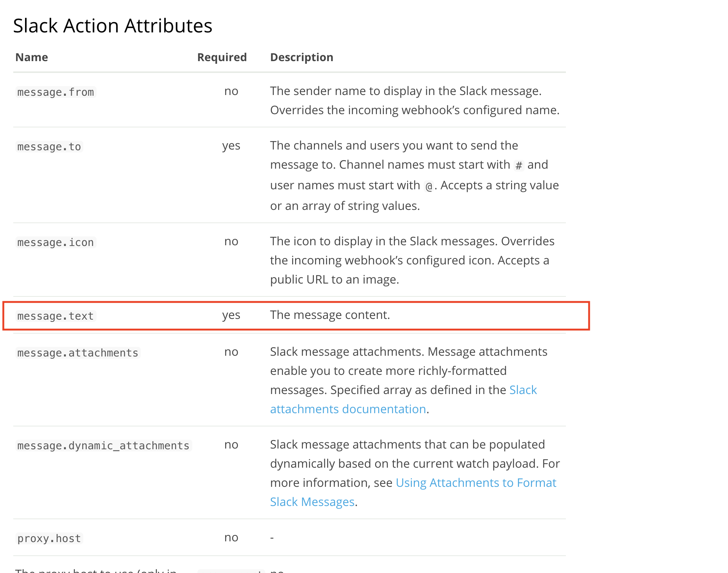Screen dimensions: 728x573
Task: Click the message.dynamic_attachments attribute name
Action: pyautogui.click(x=104, y=446)
